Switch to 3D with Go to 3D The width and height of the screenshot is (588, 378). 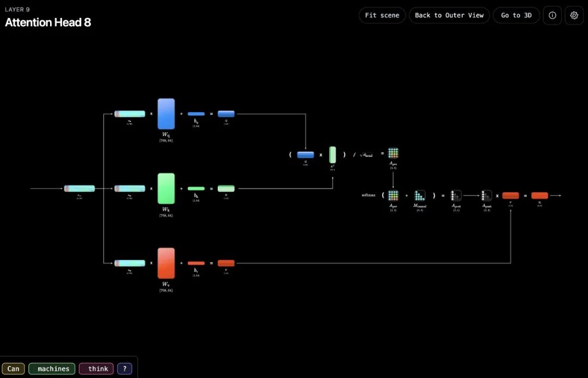[x=516, y=15]
